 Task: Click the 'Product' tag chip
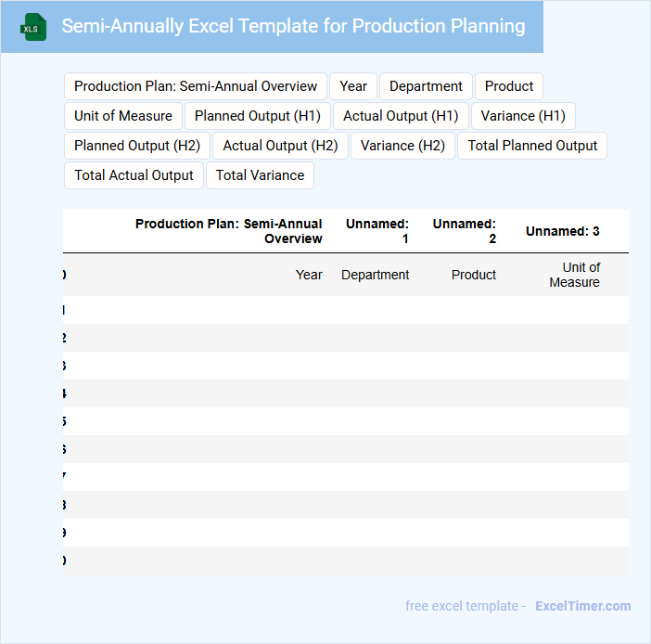(x=509, y=86)
